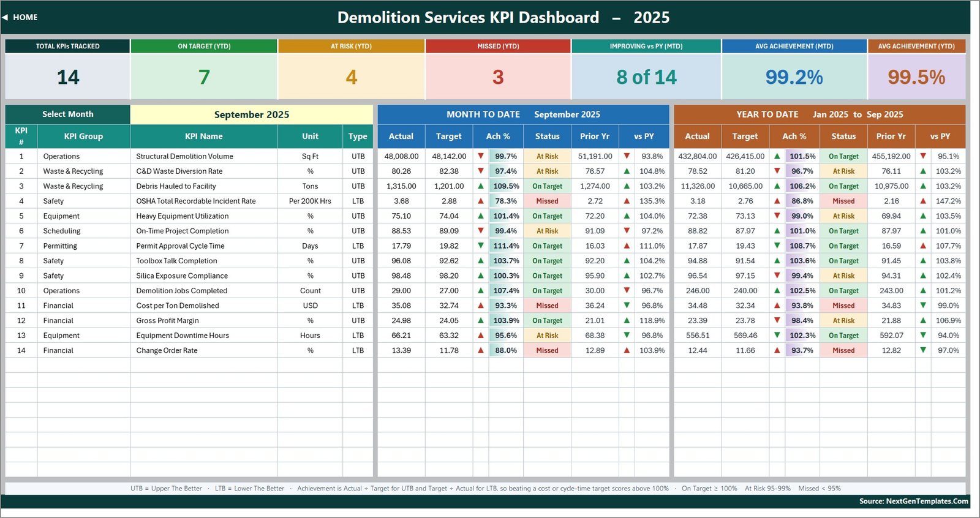Viewport: 980px width, 518px height.
Task: Click the HOME back-arrow icon
Action: (5, 17)
